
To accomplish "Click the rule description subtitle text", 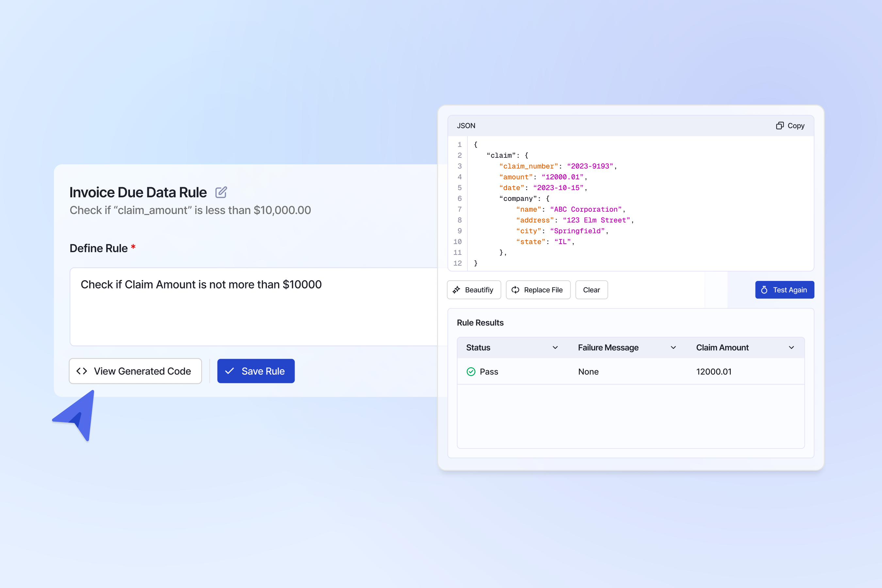I will click(x=190, y=210).
